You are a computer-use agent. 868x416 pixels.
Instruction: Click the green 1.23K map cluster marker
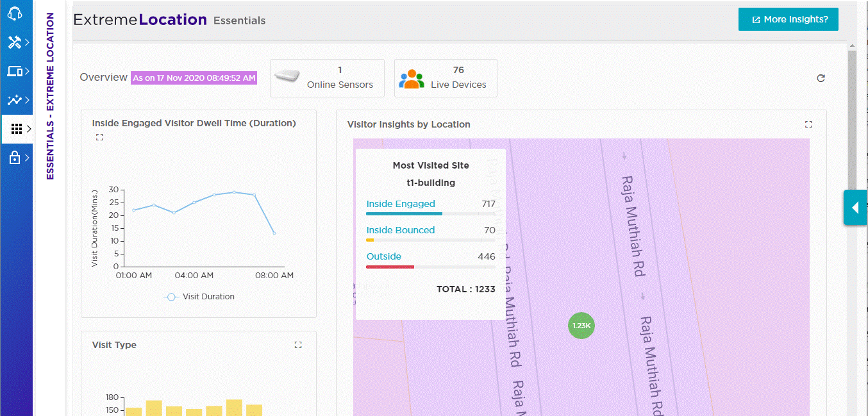tap(581, 326)
